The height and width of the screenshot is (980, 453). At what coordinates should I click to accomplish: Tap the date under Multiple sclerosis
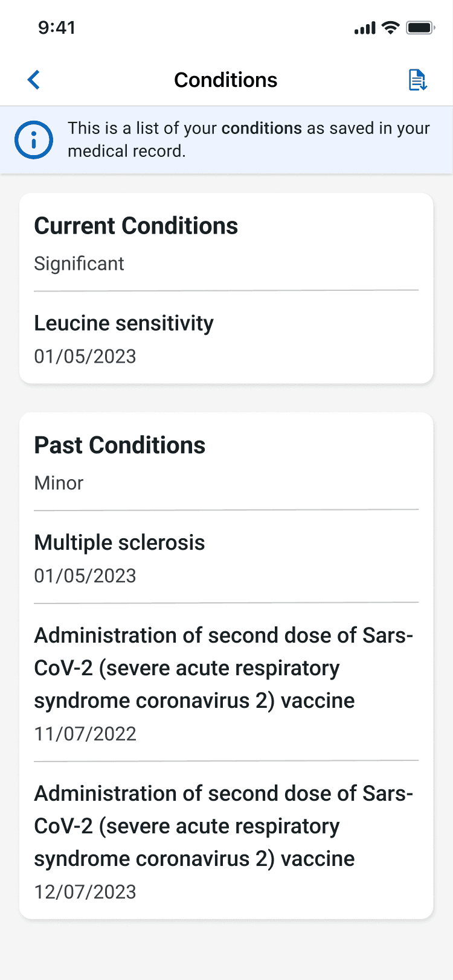[85, 576]
